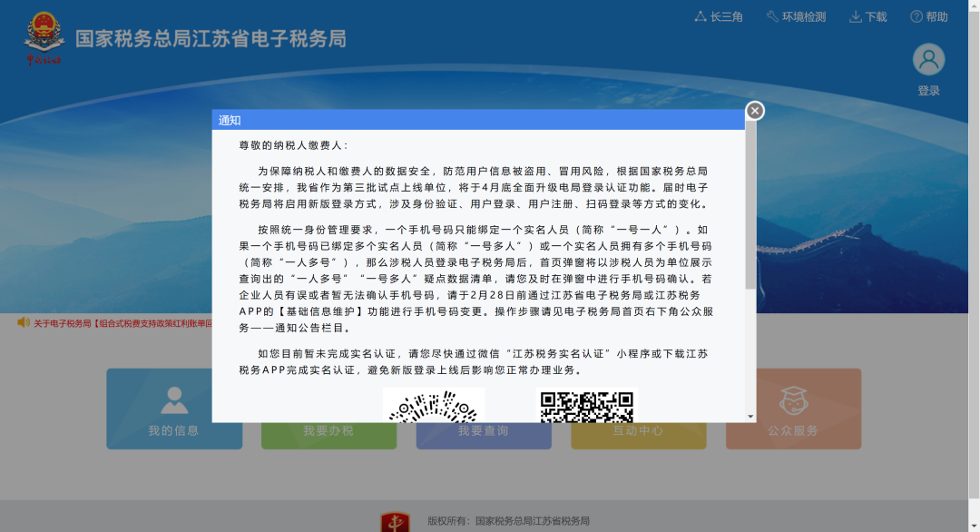Click the 尊敬的纳税人缴费人 greeting text
This screenshot has height=532, width=980.
pyautogui.click(x=293, y=145)
